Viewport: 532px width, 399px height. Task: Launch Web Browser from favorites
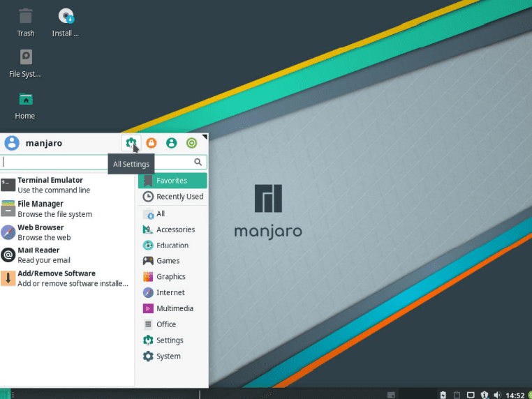coord(67,232)
